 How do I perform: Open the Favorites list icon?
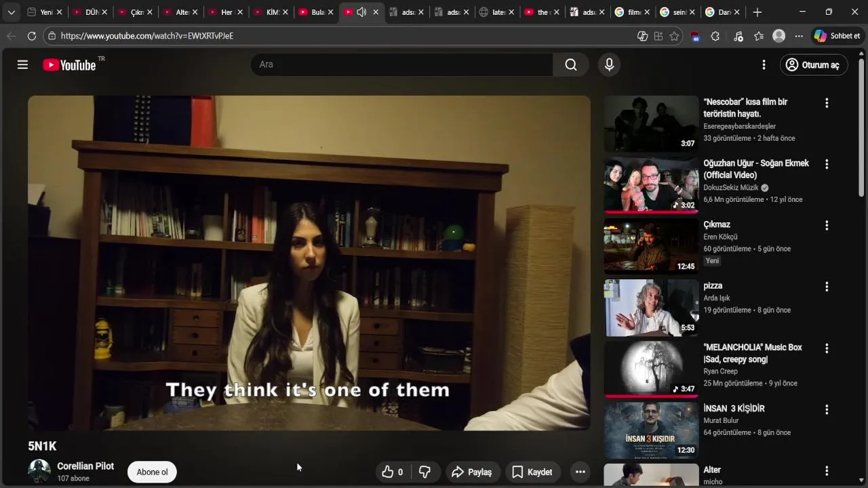(x=759, y=36)
